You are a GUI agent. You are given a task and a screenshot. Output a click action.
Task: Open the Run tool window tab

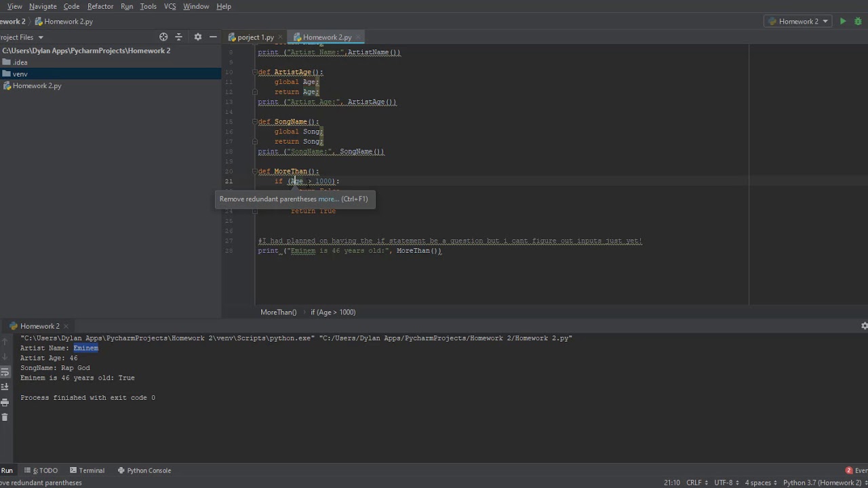(7, 470)
